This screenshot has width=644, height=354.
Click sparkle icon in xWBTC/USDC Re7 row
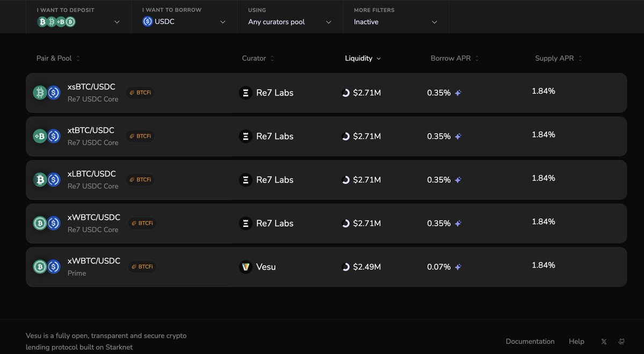pyautogui.click(x=458, y=224)
